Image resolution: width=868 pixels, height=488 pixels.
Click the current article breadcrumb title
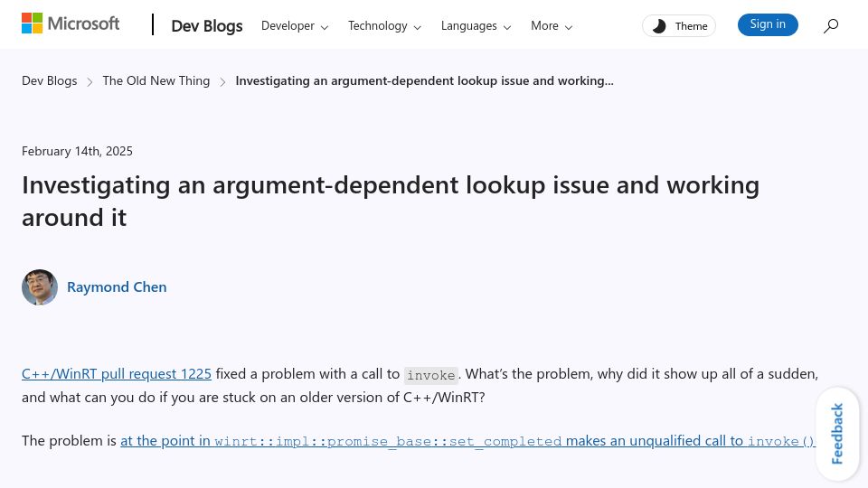point(424,80)
